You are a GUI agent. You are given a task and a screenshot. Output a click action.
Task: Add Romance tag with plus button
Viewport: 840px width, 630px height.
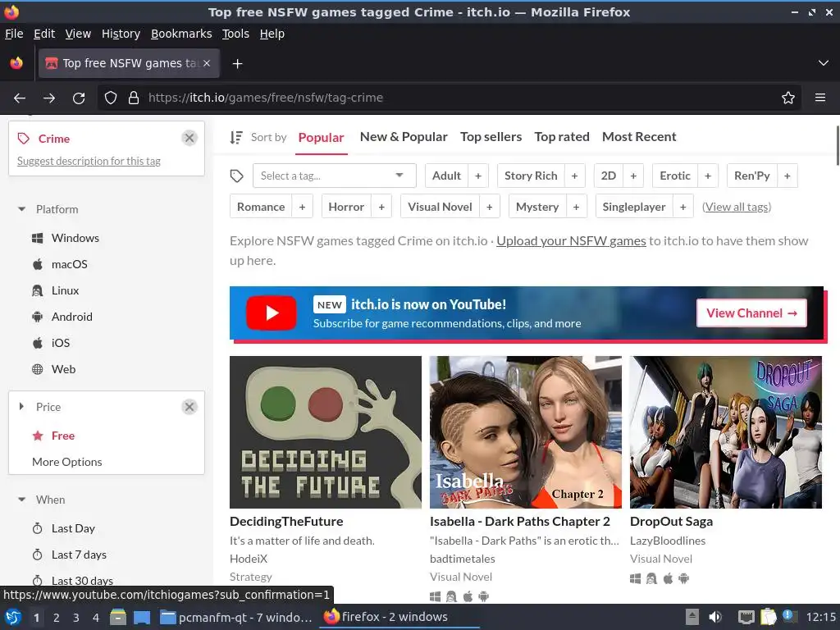302,207
